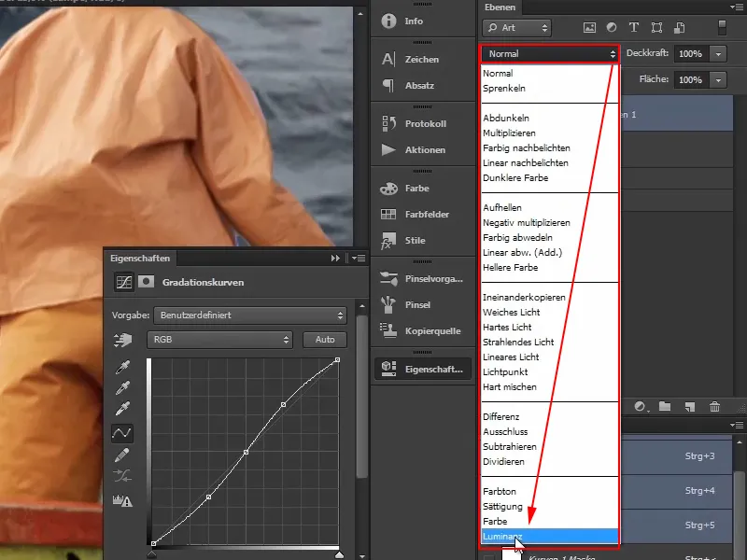Click the mask icon in Eigenschaften
The height and width of the screenshot is (560, 747).
point(147,282)
